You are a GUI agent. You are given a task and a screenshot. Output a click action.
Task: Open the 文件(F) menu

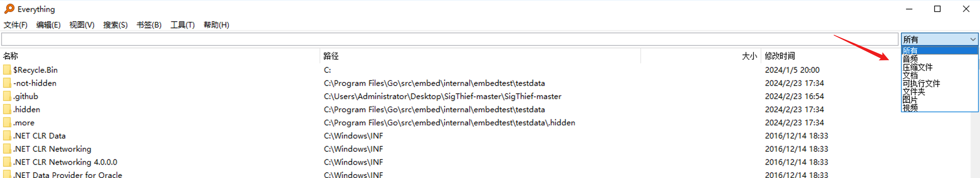click(x=16, y=25)
